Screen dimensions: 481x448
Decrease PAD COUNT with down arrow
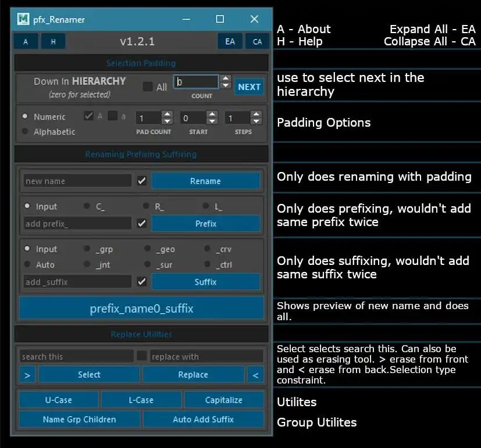[167, 121]
